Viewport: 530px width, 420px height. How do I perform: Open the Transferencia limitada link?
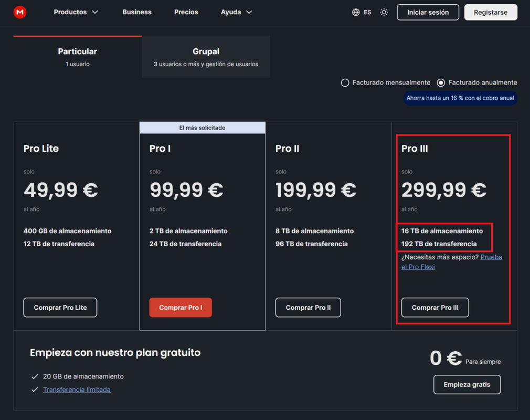77,390
